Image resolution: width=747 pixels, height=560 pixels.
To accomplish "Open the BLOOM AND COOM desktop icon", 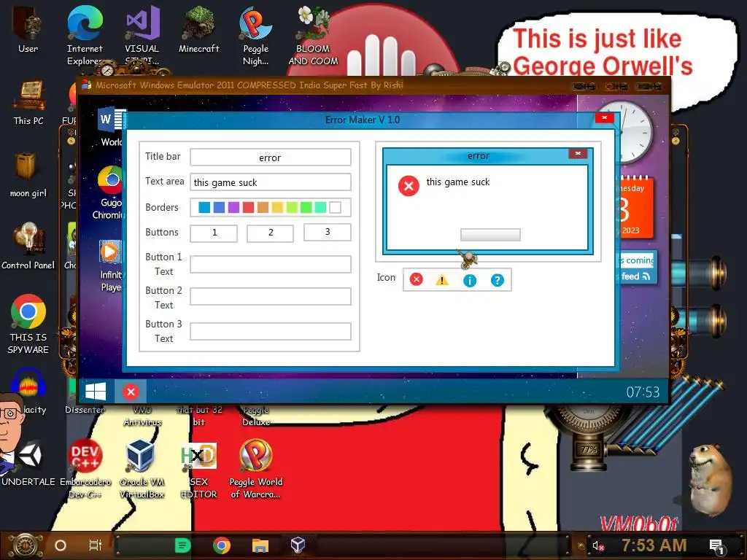I will click(x=313, y=36).
